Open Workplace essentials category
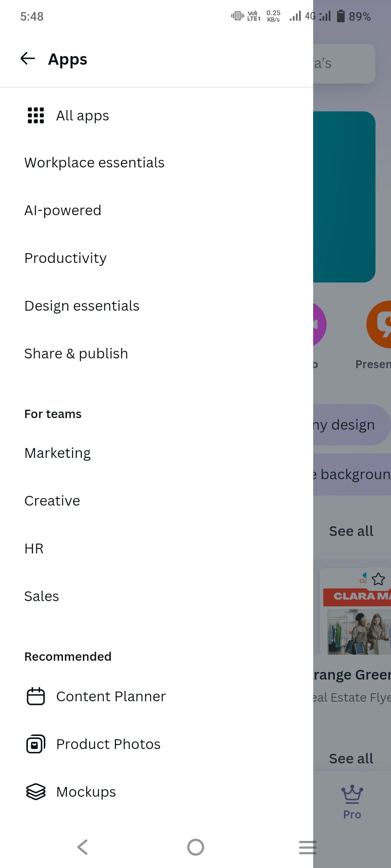 pyautogui.click(x=94, y=163)
